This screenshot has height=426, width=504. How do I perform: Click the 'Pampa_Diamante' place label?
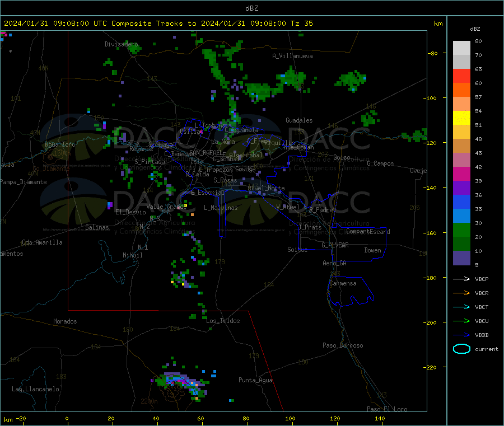pos(24,182)
